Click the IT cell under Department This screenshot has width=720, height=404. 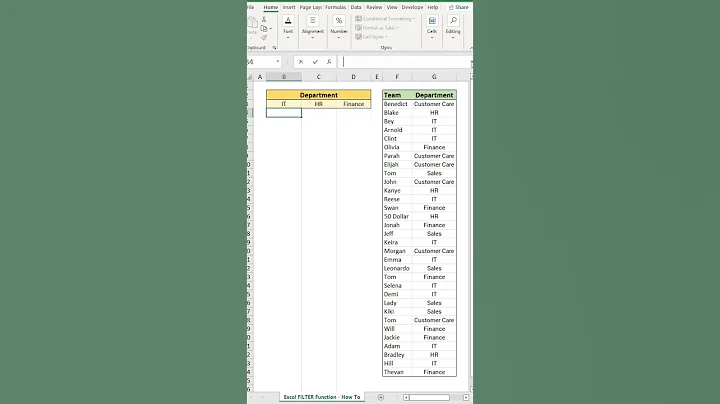(x=284, y=104)
